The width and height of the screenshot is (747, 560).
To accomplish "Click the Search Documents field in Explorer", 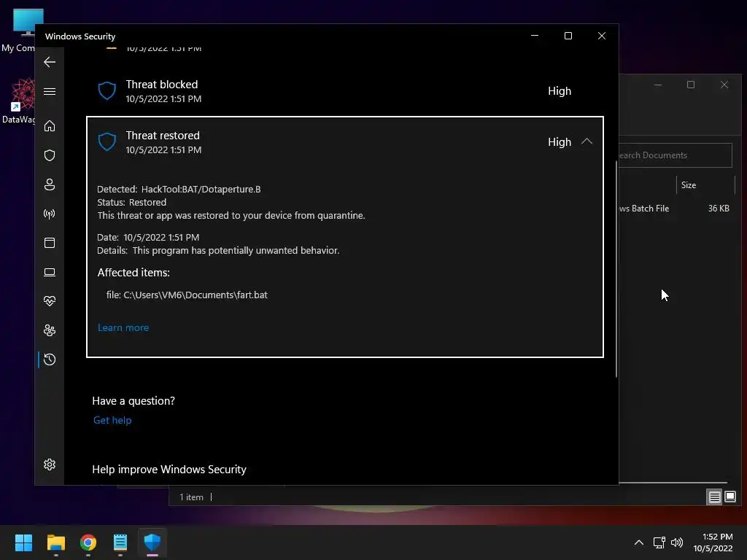I will click(x=676, y=155).
